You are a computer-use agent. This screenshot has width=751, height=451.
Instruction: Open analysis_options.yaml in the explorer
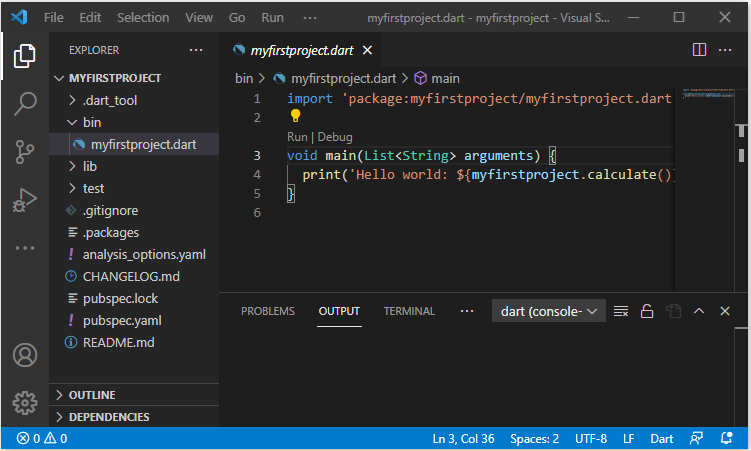[x=144, y=255]
